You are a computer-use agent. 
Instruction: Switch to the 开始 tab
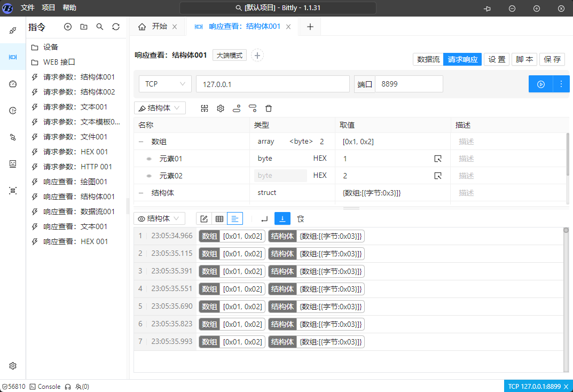click(x=158, y=26)
